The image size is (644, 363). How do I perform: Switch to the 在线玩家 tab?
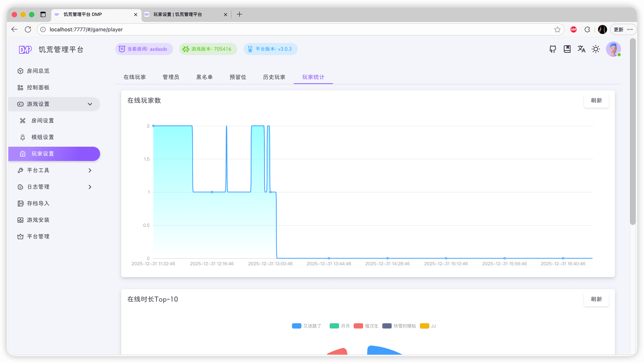135,77
